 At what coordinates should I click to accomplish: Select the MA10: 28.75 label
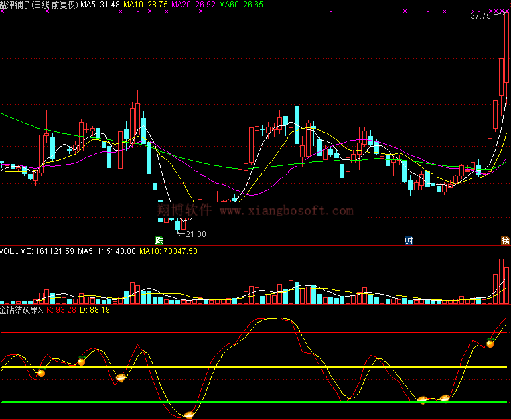pyautogui.click(x=145, y=5)
